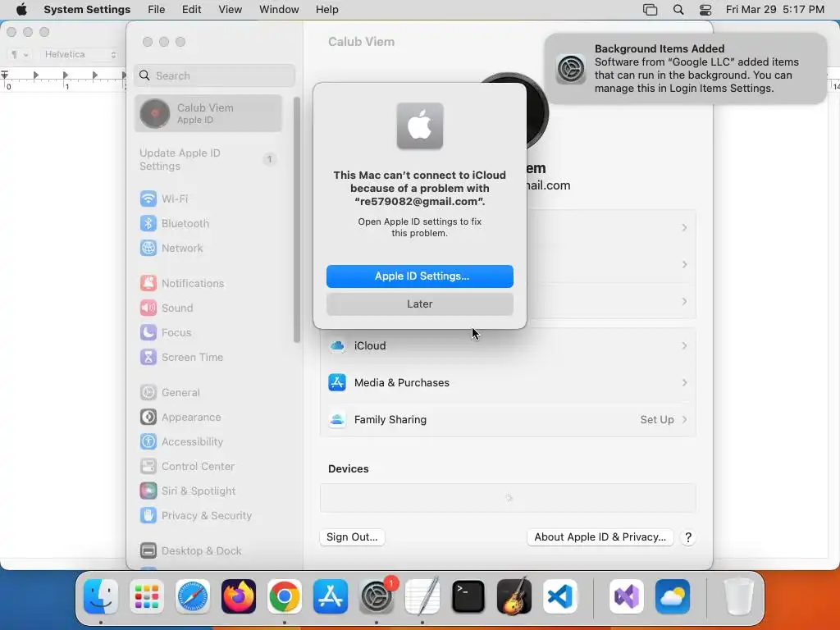Open the Help menu
Image resolution: width=840 pixels, height=630 pixels.
pyautogui.click(x=326, y=10)
